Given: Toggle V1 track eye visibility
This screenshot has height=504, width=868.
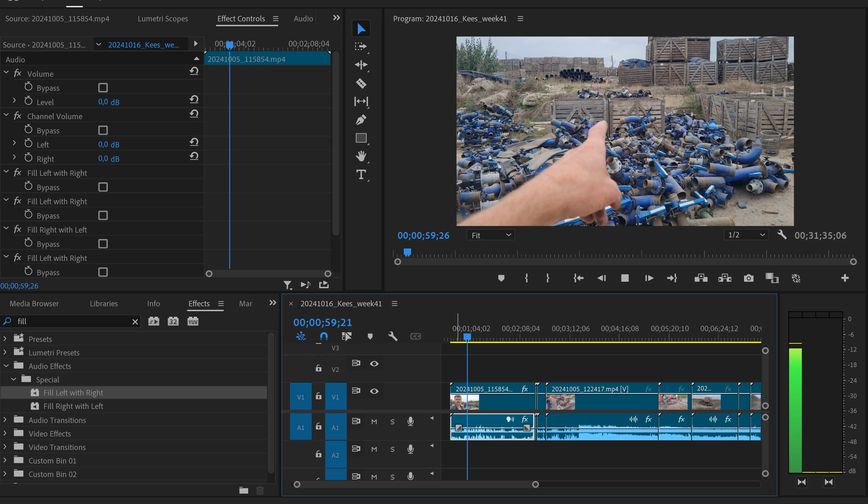Looking at the screenshot, I should pos(374,391).
